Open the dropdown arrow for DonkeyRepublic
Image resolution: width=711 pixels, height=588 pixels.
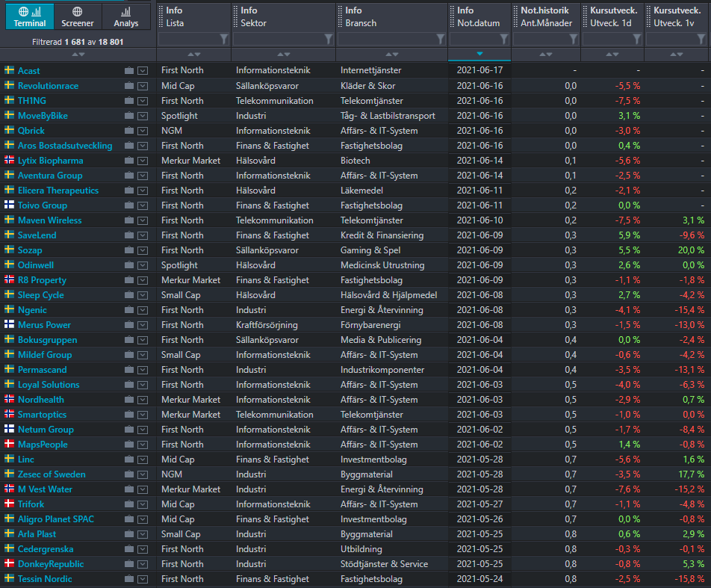point(143,564)
